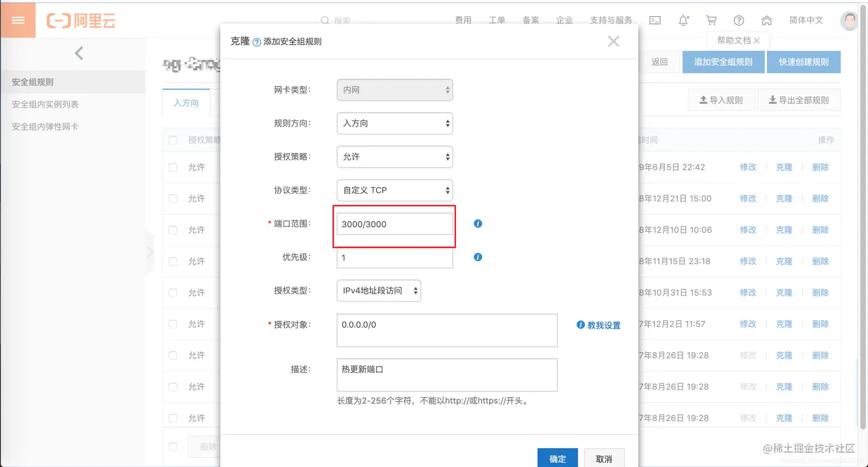Click the 导入规则 button
The image size is (868, 467).
[721, 100]
